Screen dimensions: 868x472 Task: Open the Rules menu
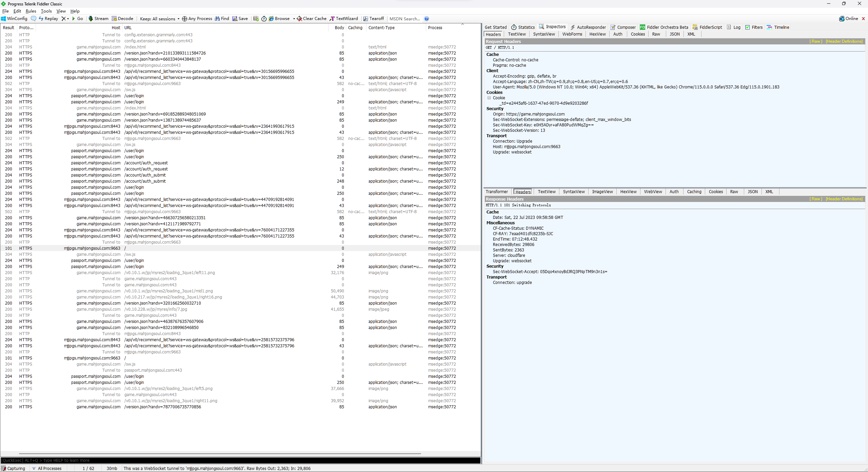point(31,11)
